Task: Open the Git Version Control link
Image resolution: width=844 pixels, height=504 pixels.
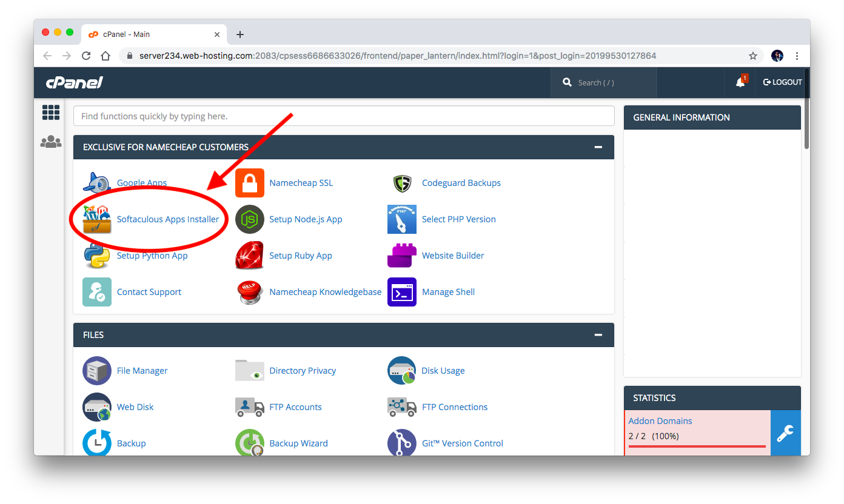Action: tap(463, 443)
